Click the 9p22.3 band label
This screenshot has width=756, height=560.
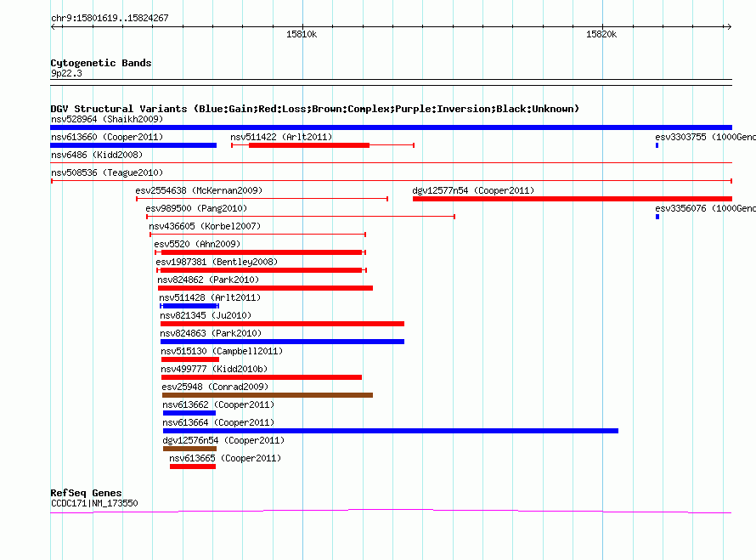pyautogui.click(x=66, y=73)
